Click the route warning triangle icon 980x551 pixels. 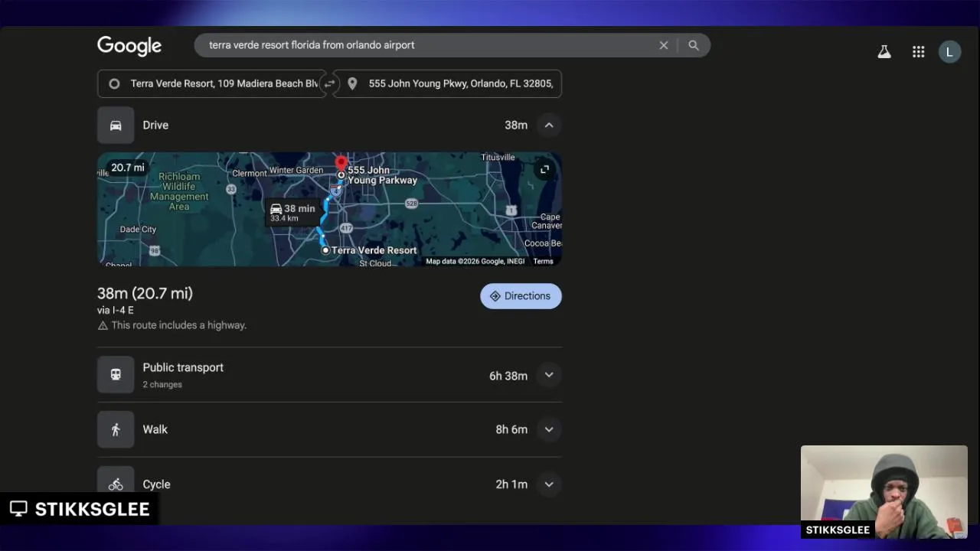coord(103,325)
